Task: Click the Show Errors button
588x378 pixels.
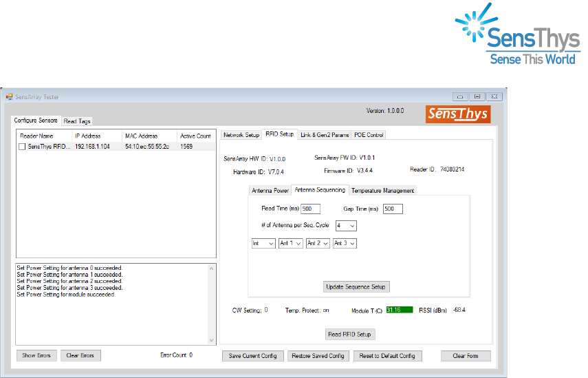Action: (36, 355)
